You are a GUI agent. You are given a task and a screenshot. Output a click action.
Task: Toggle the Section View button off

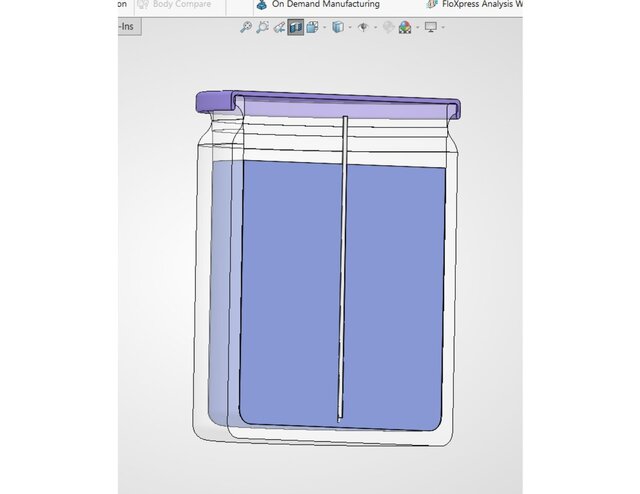pos(296,27)
